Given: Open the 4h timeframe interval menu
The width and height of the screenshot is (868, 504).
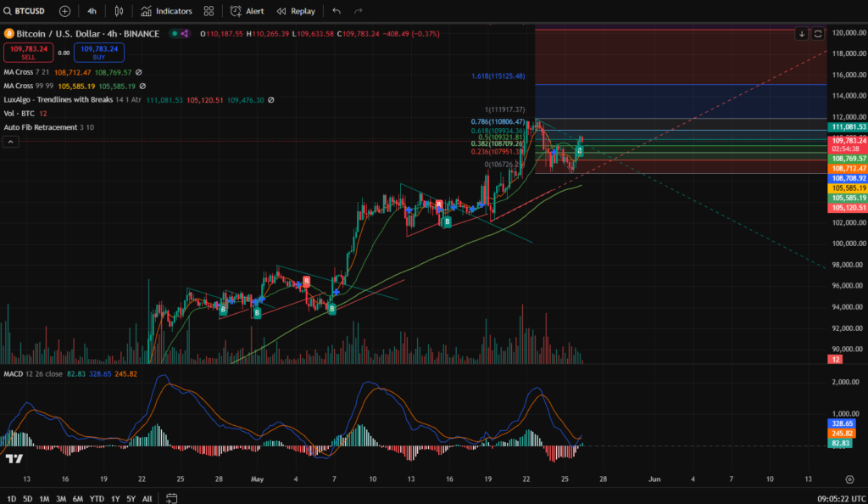Looking at the screenshot, I should [92, 11].
